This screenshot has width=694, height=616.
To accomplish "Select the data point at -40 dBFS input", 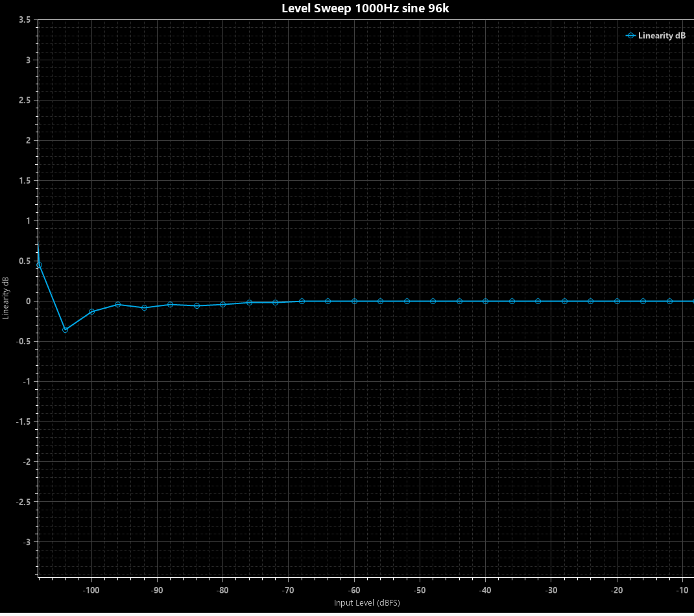I will point(486,302).
